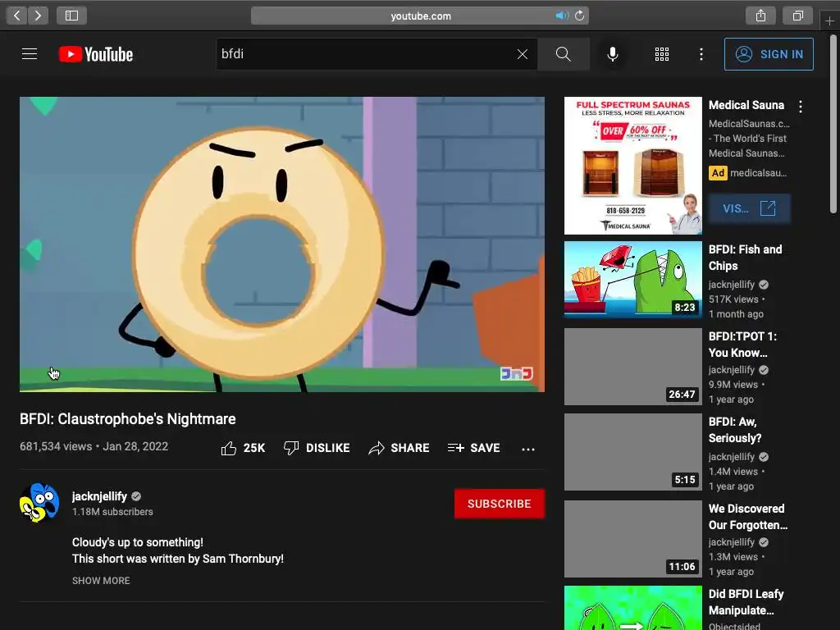
Task: Click jacknjellify under Fish and Chips
Action: click(x=731, y=285)
